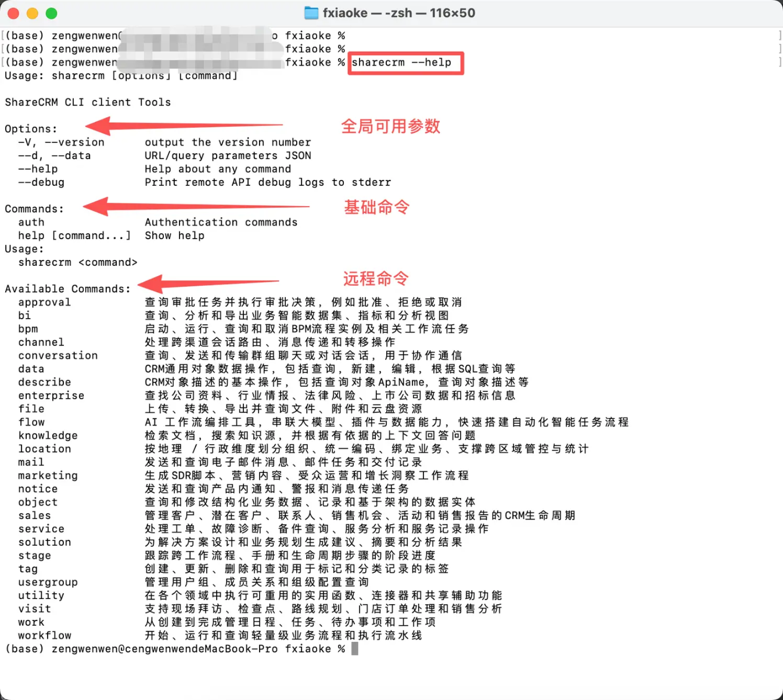Click the 'sharecrm <command>' usage line
The image size is (783, 700).
78,262
